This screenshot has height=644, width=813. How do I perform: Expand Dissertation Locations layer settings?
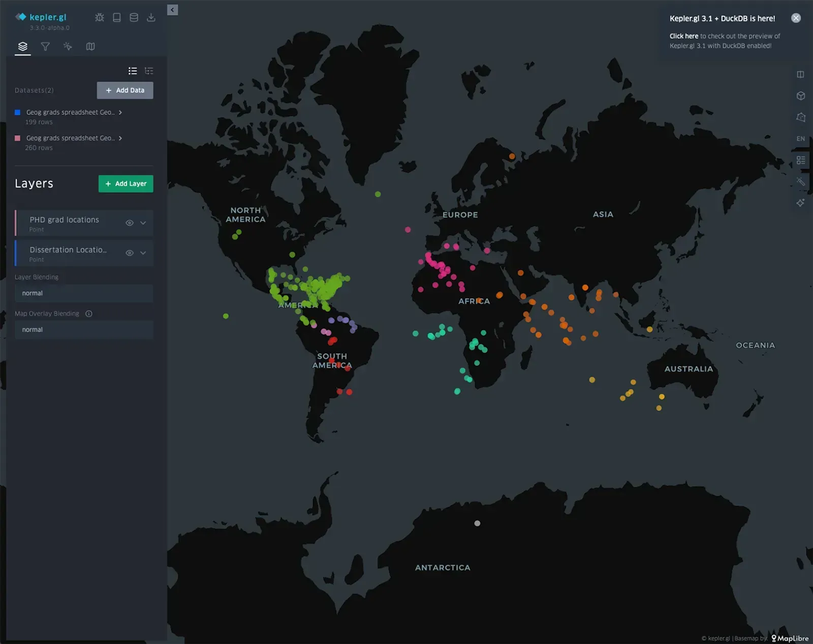click(x=143, y=253)
